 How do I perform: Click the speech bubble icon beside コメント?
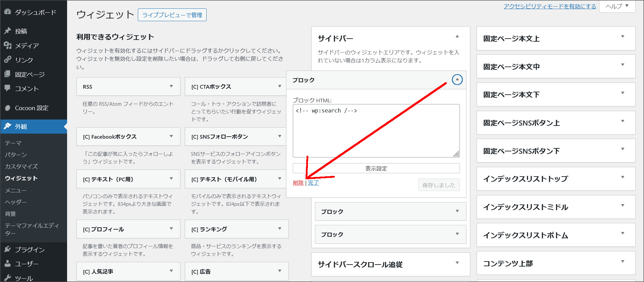point(7,88)
